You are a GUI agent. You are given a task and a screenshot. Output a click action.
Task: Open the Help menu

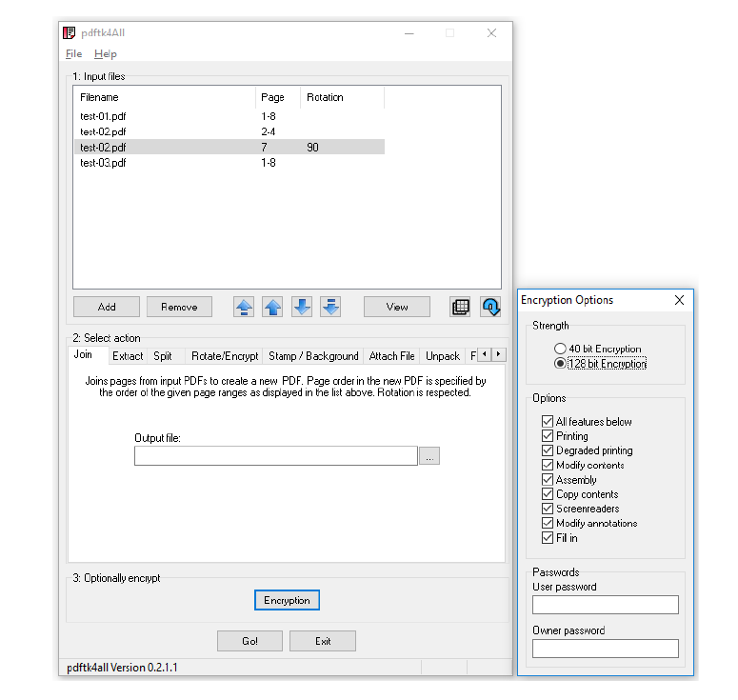pyautogui.click(x=106, y=53)
